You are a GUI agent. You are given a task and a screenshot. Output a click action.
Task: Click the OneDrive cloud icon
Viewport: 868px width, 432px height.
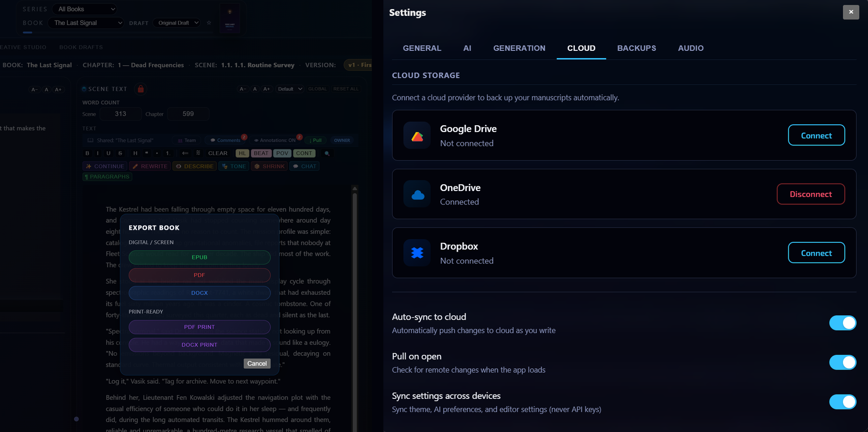click(x=417, y=194)
